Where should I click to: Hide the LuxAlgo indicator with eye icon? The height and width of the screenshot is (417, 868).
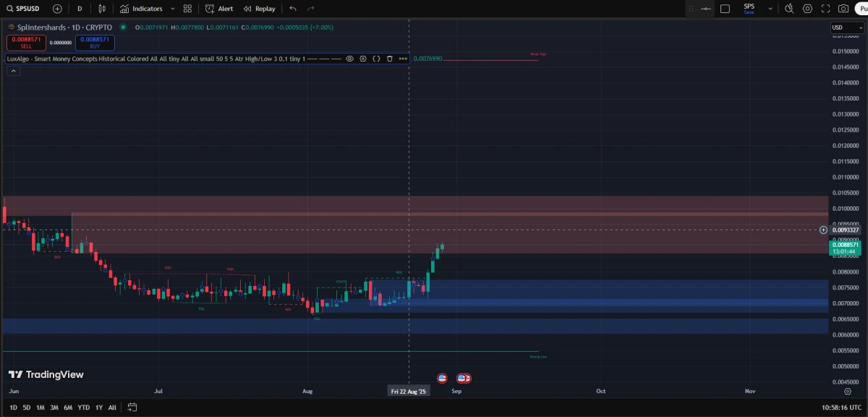coord(349,59)
